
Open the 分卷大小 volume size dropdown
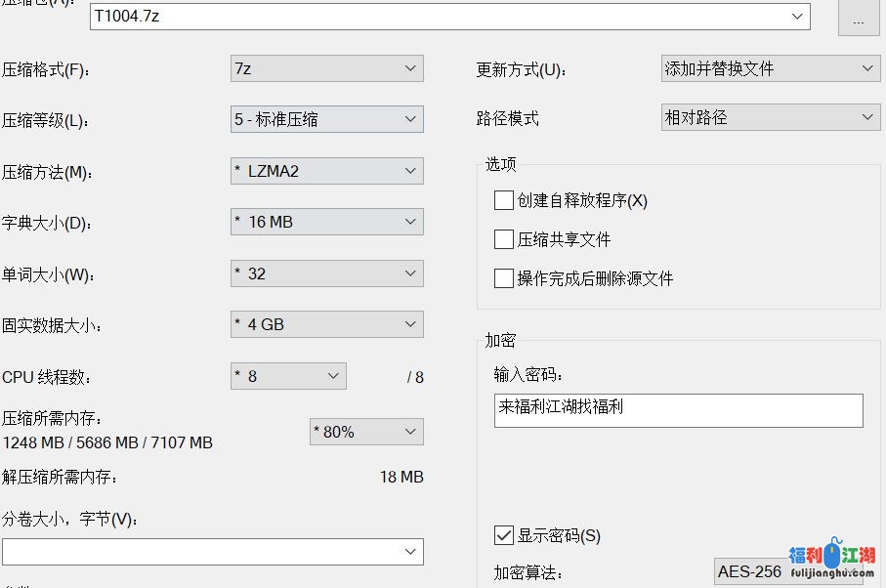212,552
